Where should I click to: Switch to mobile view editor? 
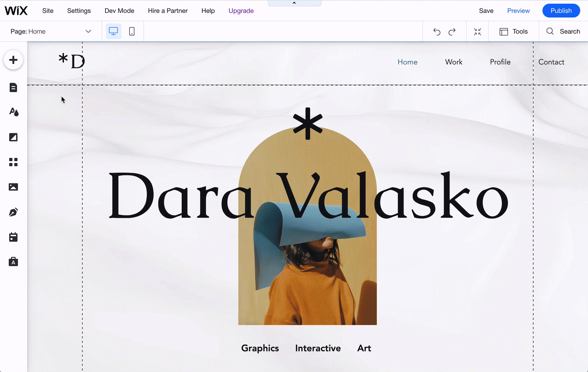(132, 31)
